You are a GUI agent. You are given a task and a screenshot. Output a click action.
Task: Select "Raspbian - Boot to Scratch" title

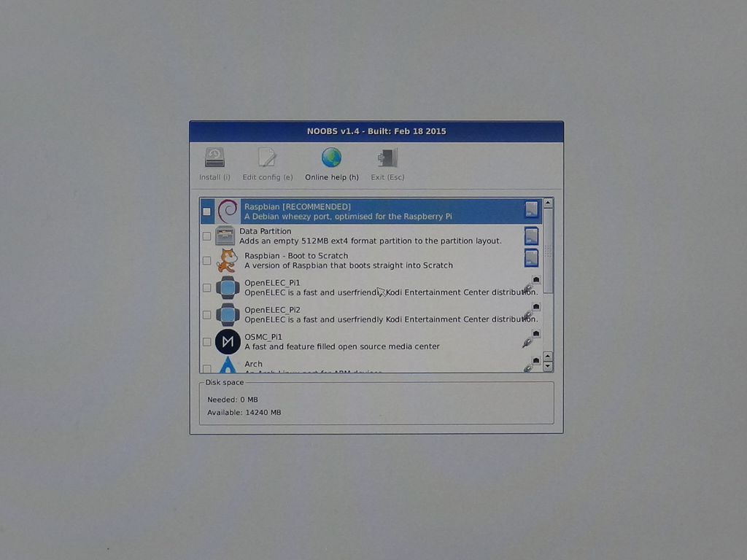296,256
